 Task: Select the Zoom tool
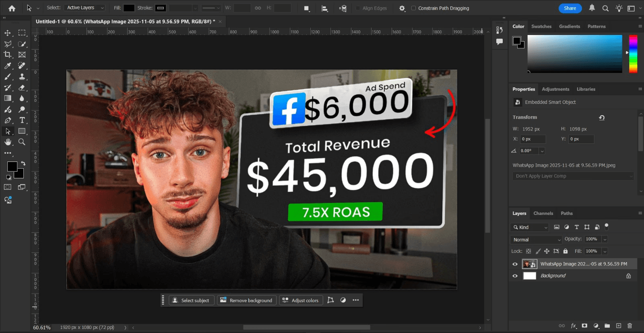tap(22, 142)
